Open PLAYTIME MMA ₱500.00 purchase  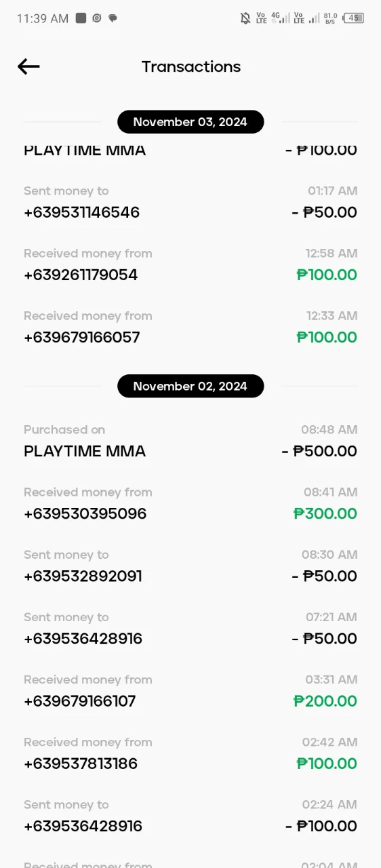[190, 441]
